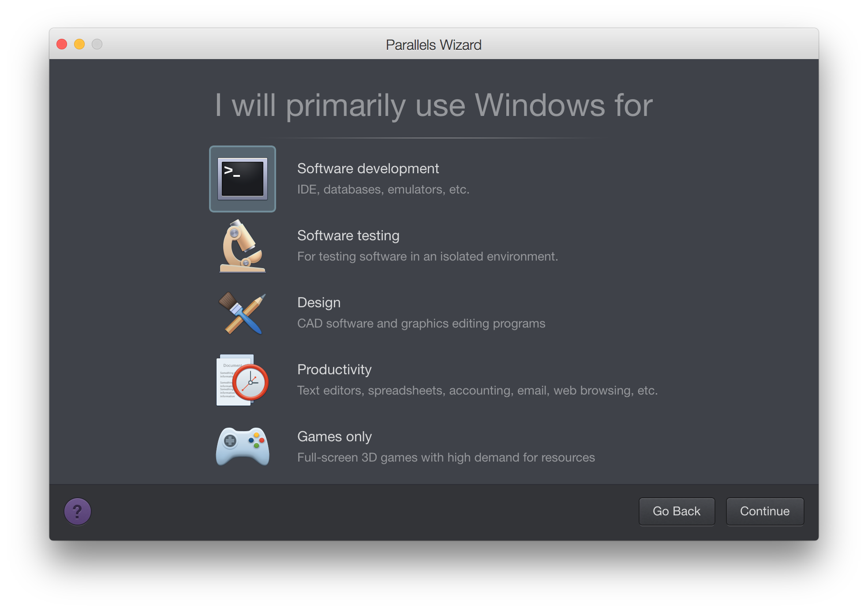Select the document clock Productivity icon
The image size is (868, 611).
click(x=243, y=380)
